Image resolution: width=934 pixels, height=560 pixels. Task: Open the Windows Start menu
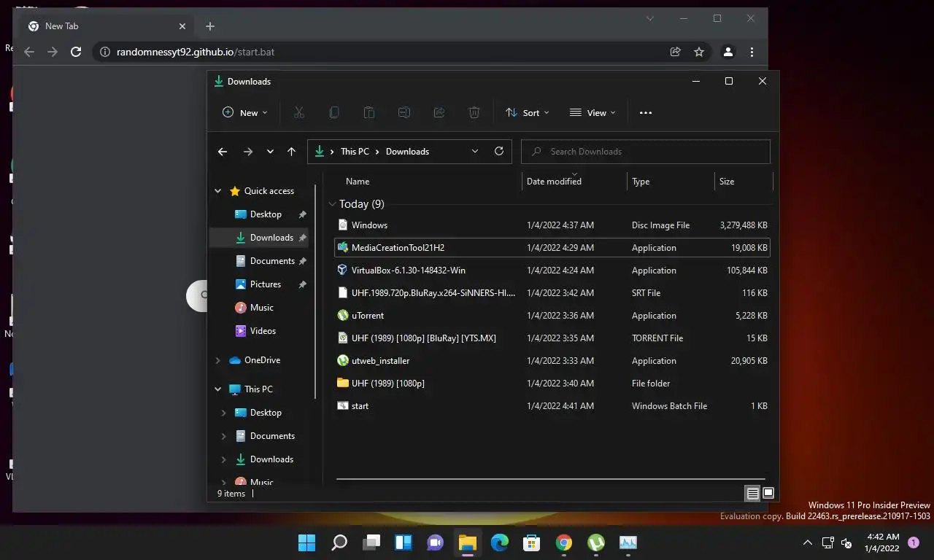point(307,542)
